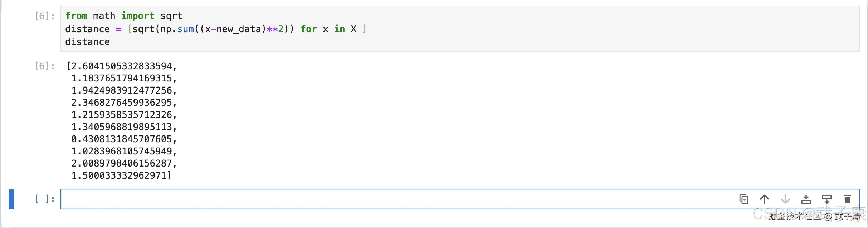Screen dimensions: 868x228
Task: Click the first output value 2.604150...
Action: [x=122, y=66]
